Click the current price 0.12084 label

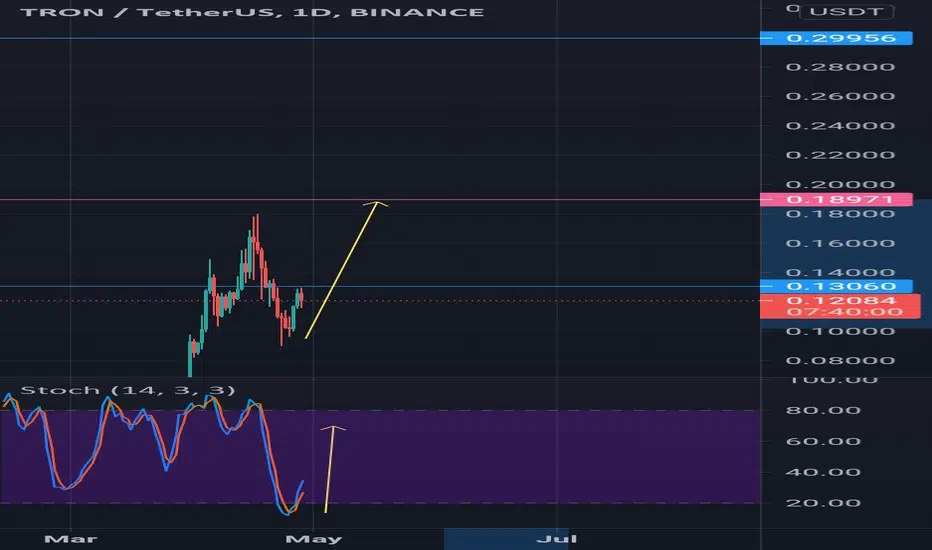(x=840, y=300)
